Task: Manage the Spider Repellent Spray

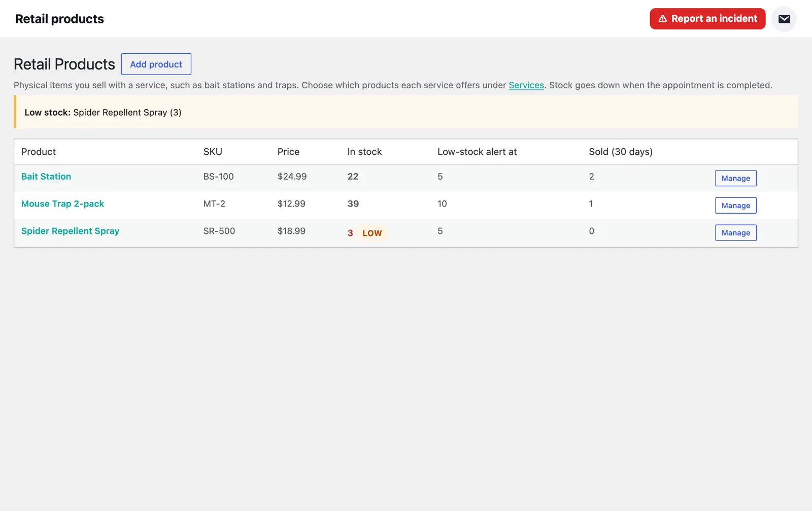Action: [735, 233]
